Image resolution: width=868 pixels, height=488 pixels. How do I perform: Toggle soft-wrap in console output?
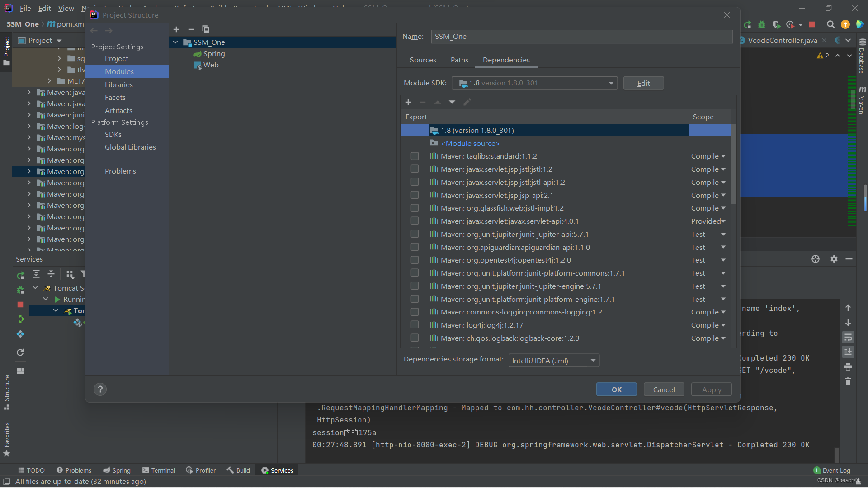click(848, 338)
